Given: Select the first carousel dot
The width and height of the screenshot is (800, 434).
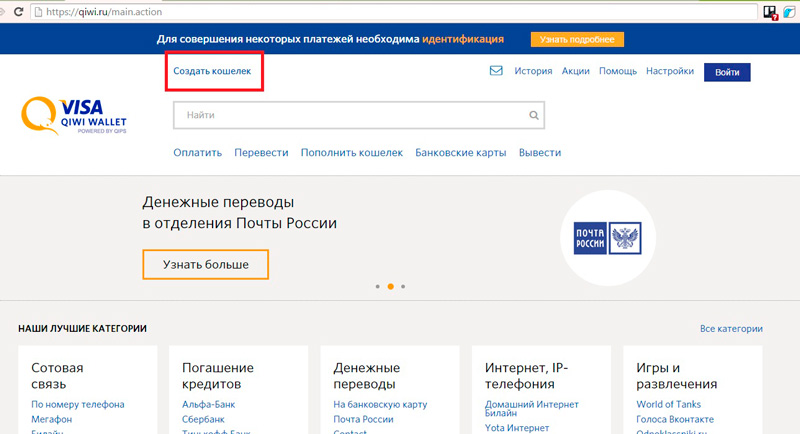Looking at the screenshot, I should [x=378, y=287].
